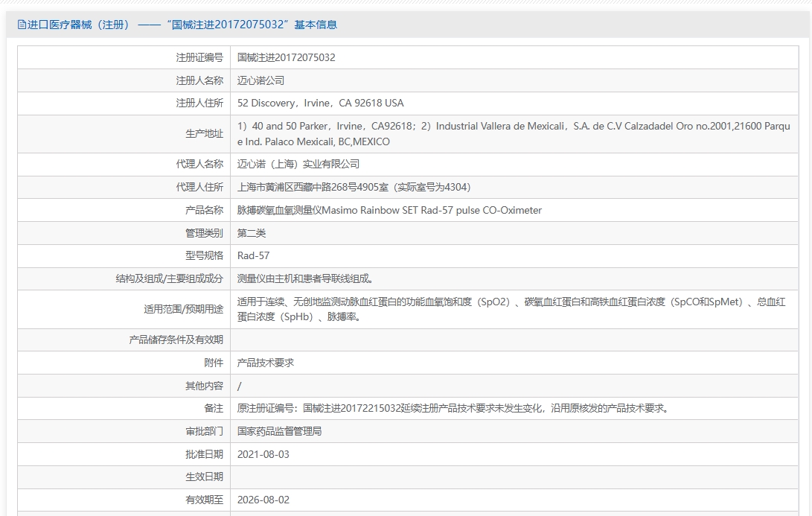Select remark text 原注册证编号：国械注进20172215032
The width and height of the screenshot is (812, 516).
[454, 408]
